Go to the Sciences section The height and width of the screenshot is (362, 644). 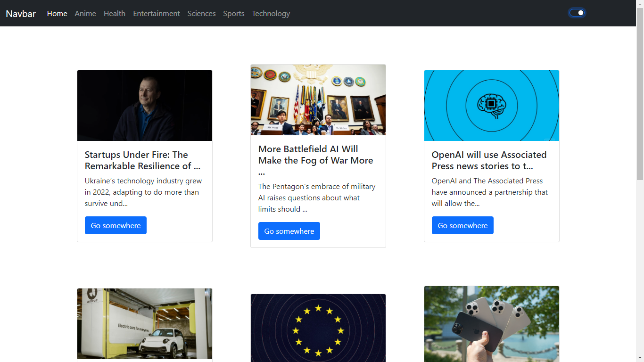(201, 14)
